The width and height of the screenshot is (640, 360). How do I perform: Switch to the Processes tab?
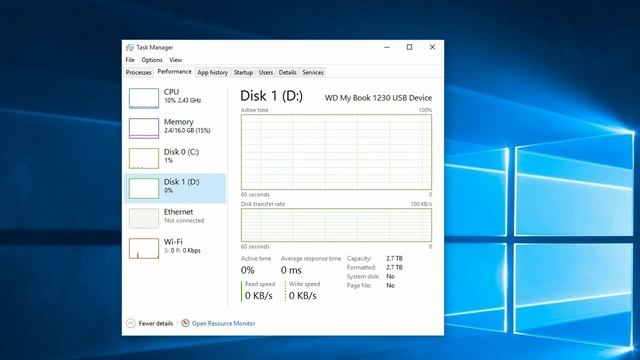tap(138, 72)
